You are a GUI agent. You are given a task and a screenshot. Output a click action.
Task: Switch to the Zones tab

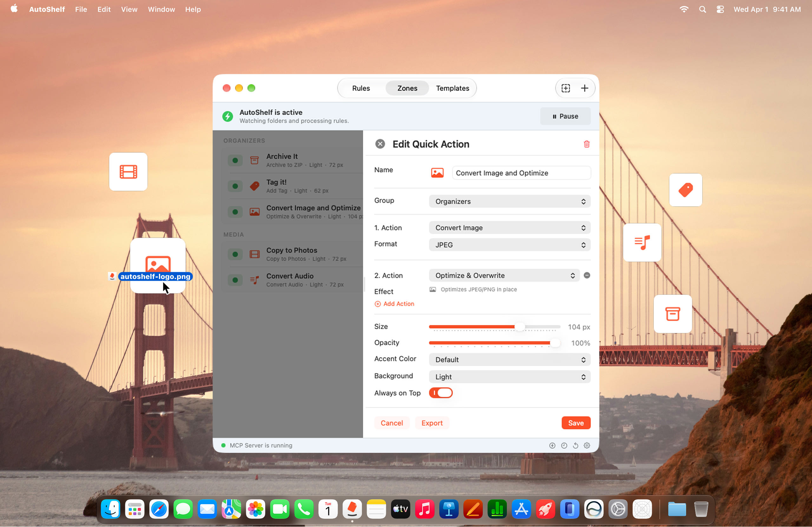pyautogui.click(x=407, y=88)
